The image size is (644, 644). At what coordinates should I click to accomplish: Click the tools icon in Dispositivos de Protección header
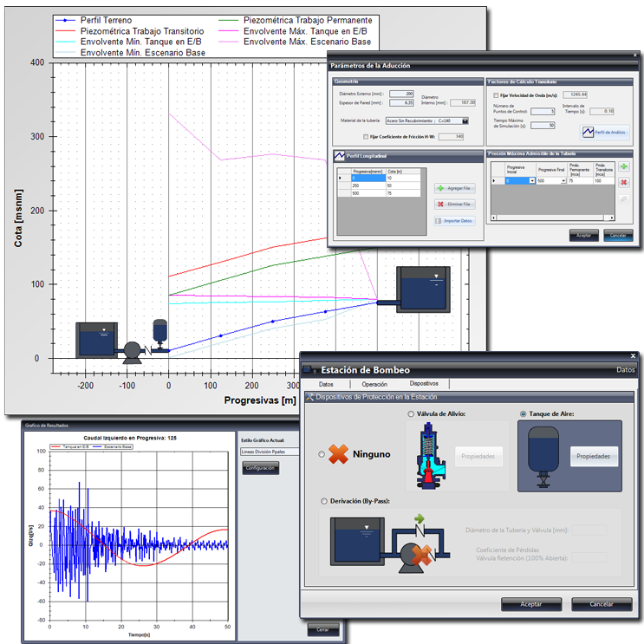(310, 397)
